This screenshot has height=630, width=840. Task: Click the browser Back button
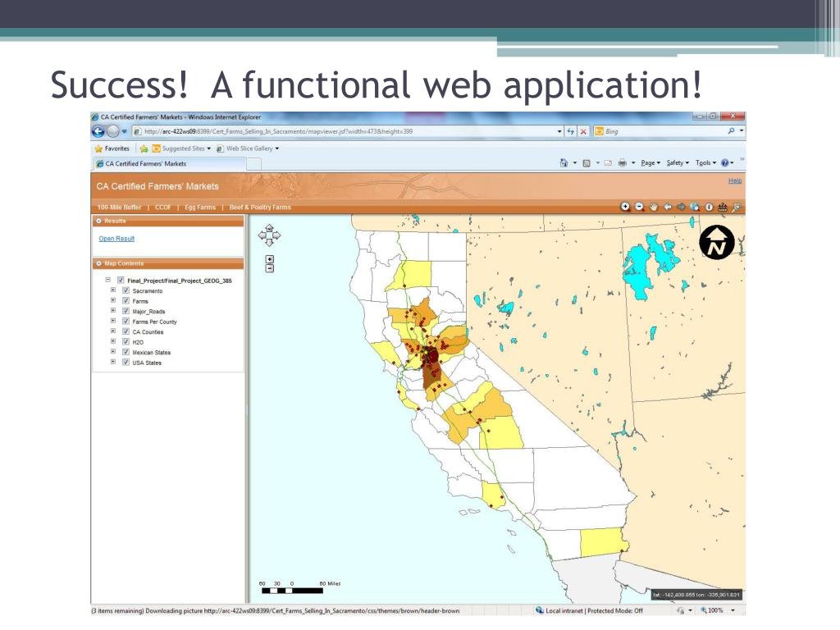98,131
